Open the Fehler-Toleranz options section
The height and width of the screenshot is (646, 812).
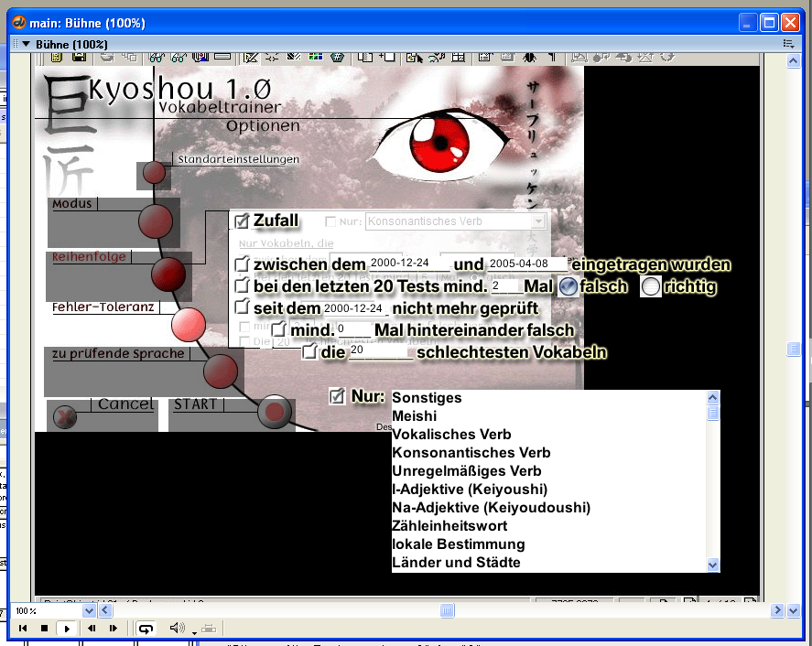point(189,323)
